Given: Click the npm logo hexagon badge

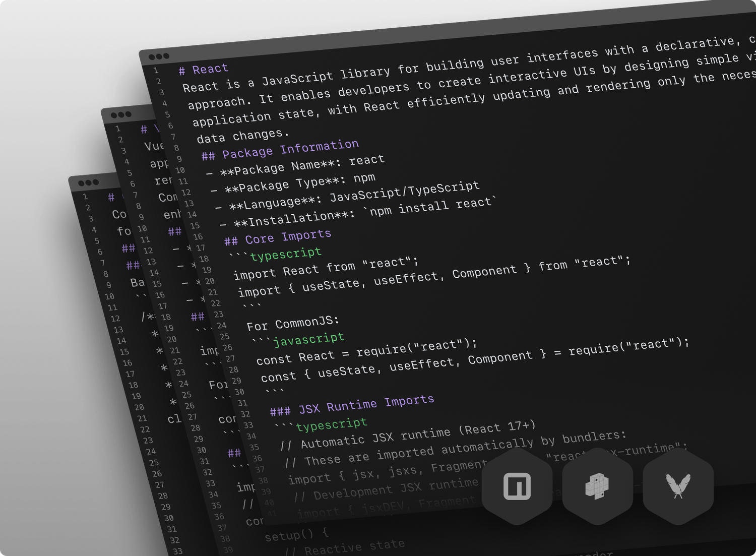Looking at the screenshot, I should 517,486.
